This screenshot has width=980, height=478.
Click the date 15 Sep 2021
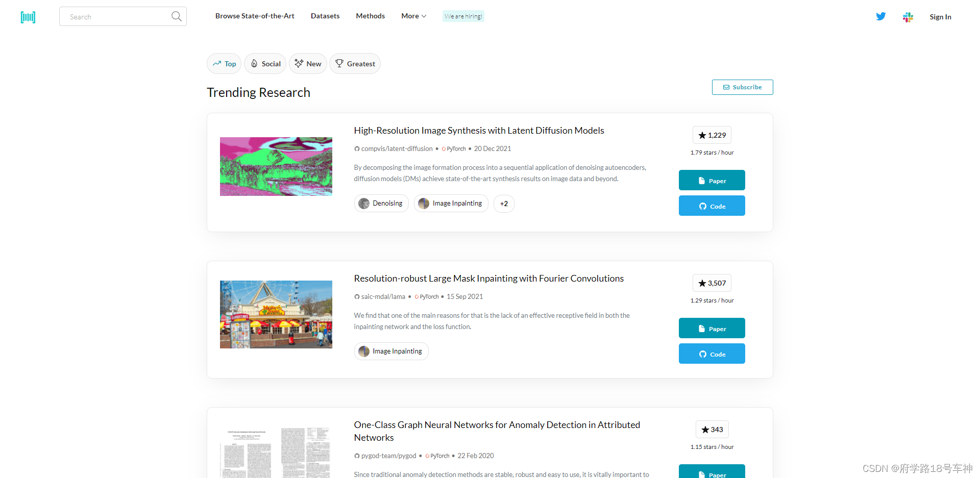tap(465, 297)
